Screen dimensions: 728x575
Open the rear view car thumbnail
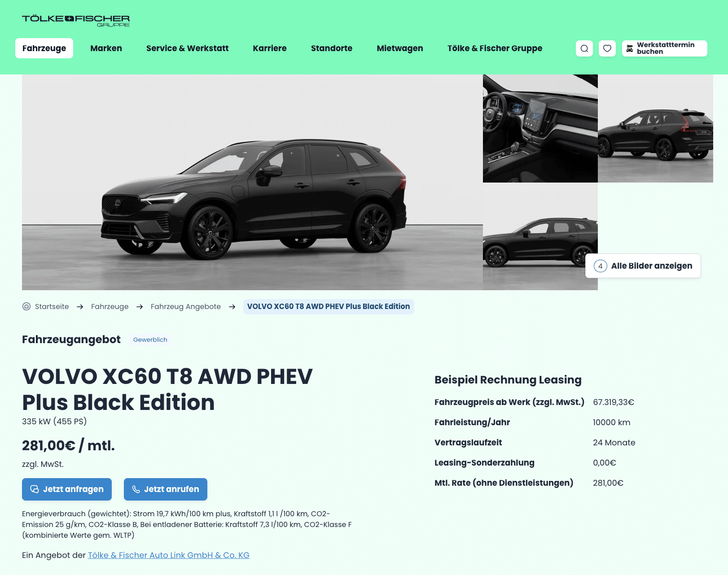655,128
